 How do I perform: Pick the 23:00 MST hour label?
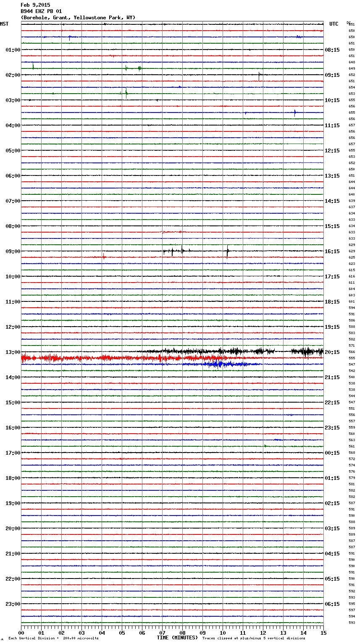[x=13, y=604]
